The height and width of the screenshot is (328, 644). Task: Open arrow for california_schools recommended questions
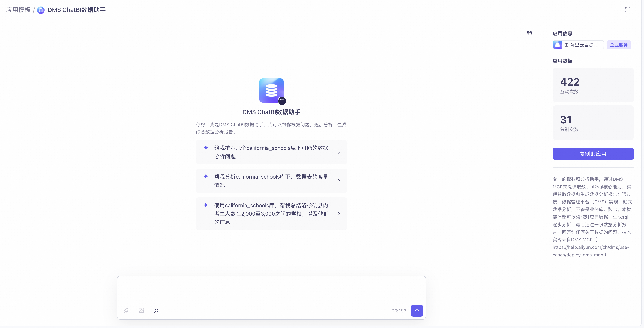338,152
